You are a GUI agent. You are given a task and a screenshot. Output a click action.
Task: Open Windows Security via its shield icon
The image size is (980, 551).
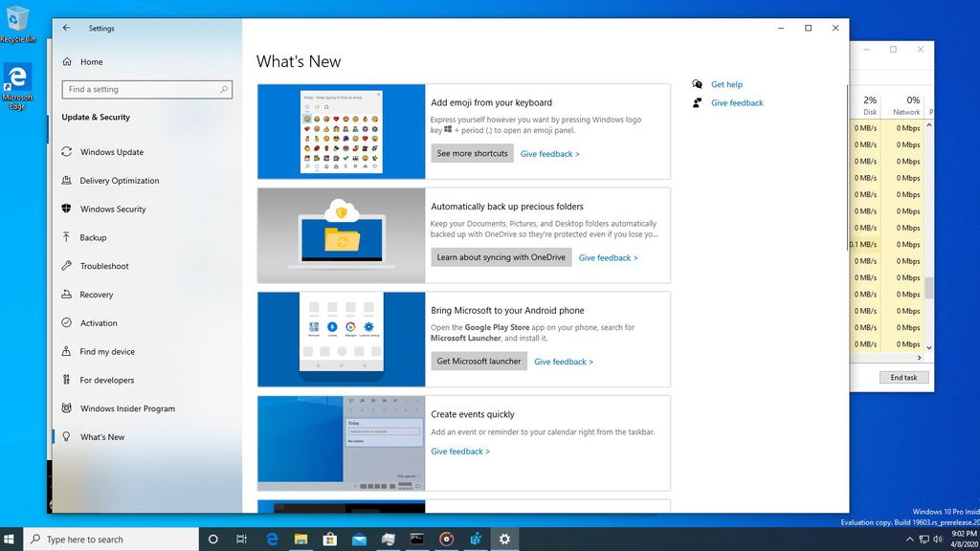[x=67, y=209]
